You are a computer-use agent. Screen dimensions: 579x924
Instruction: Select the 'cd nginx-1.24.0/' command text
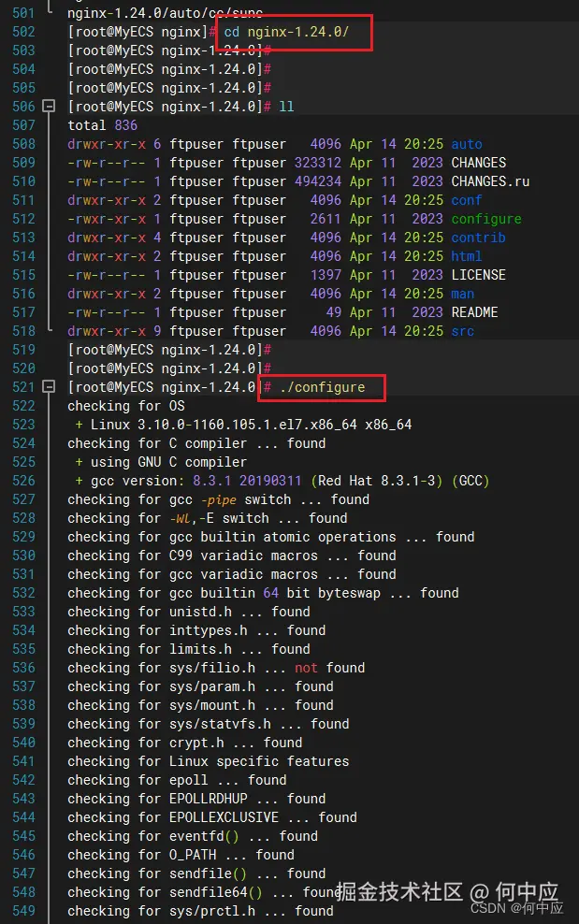286,32
